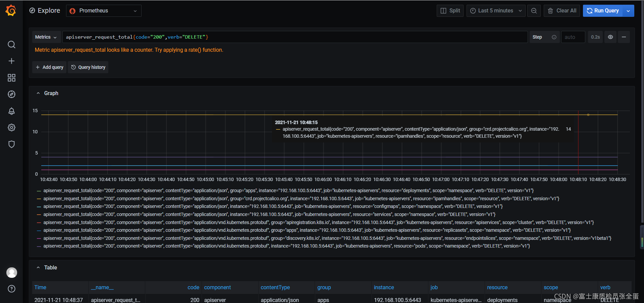Toggle the ipamhandles series in legend
The width and height of the screenshot is (644, 303).
[x=301, y=199]
